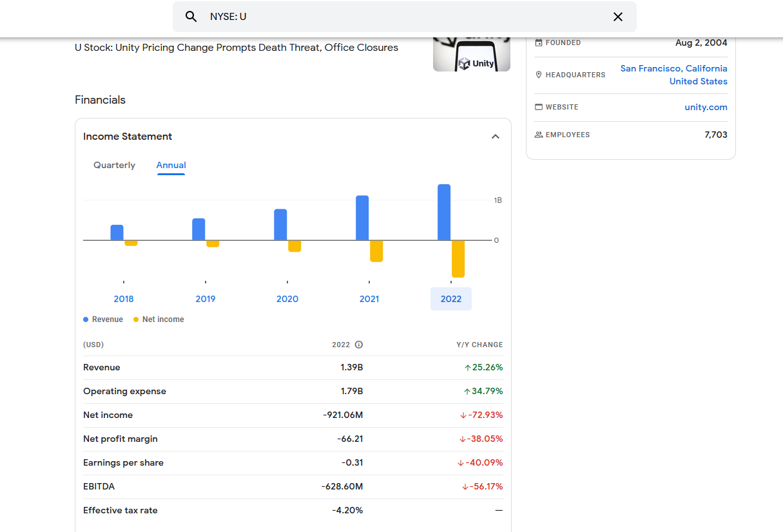Select year 2020 in the chart
The height and width of the screenshot is (532, 783).
287,299
